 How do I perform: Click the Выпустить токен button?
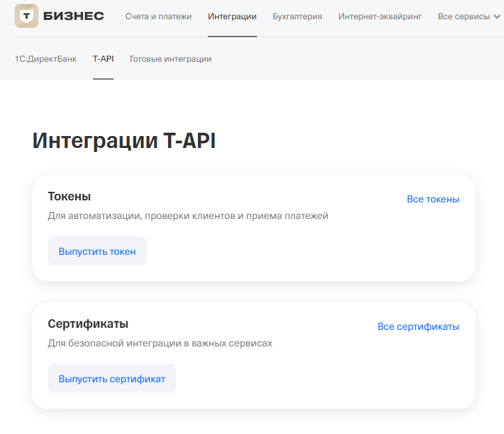(x=97, y=251)
